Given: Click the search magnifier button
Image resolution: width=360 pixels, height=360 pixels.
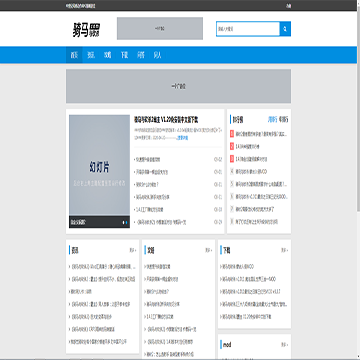Looking at the screenshot, I should point(285,29).
